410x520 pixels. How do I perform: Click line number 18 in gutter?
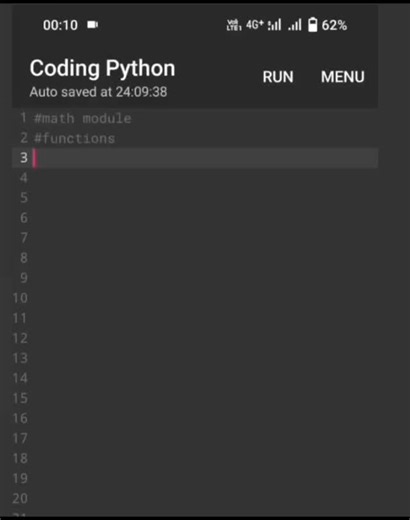20,458
